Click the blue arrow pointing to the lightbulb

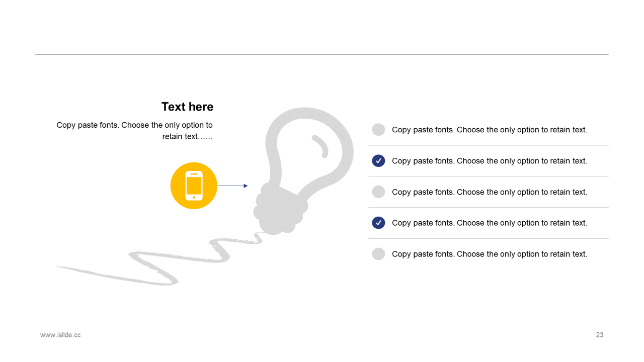(x=232, y=186)
